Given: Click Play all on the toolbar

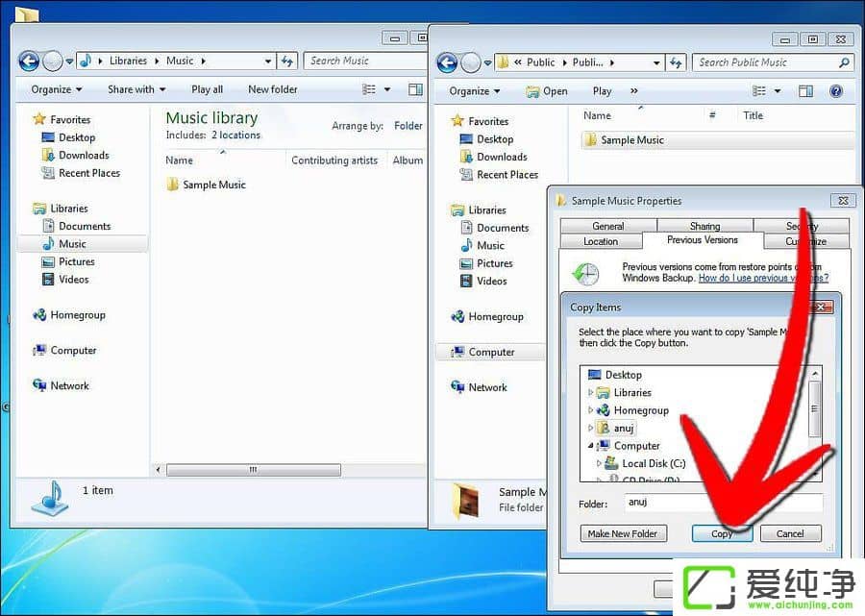Looking at the screenshot, I should click(x=207, y=89).
